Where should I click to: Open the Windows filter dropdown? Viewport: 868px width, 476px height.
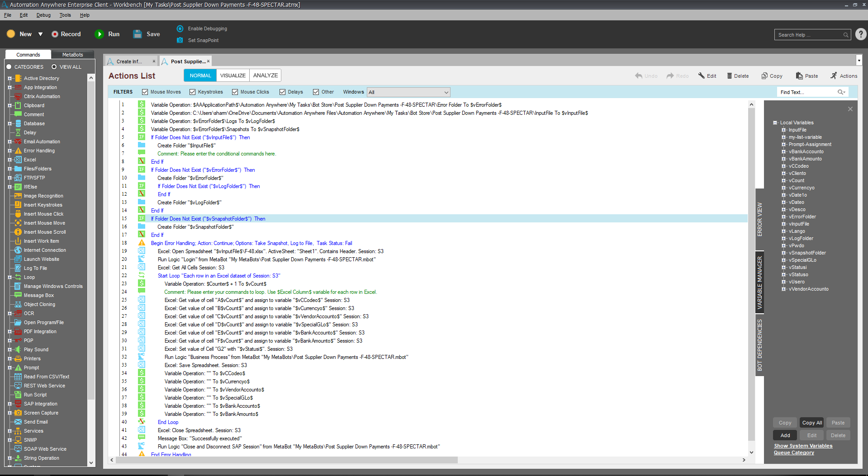446,92
